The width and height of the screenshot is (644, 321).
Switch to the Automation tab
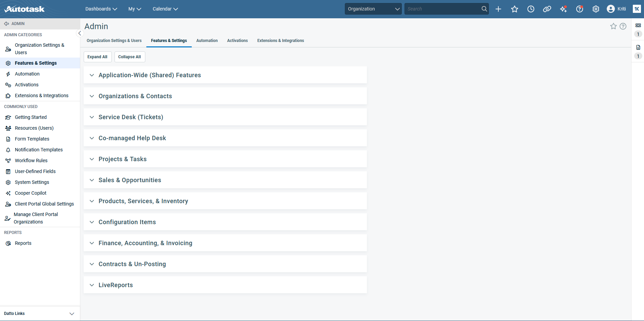coord(207,41)
